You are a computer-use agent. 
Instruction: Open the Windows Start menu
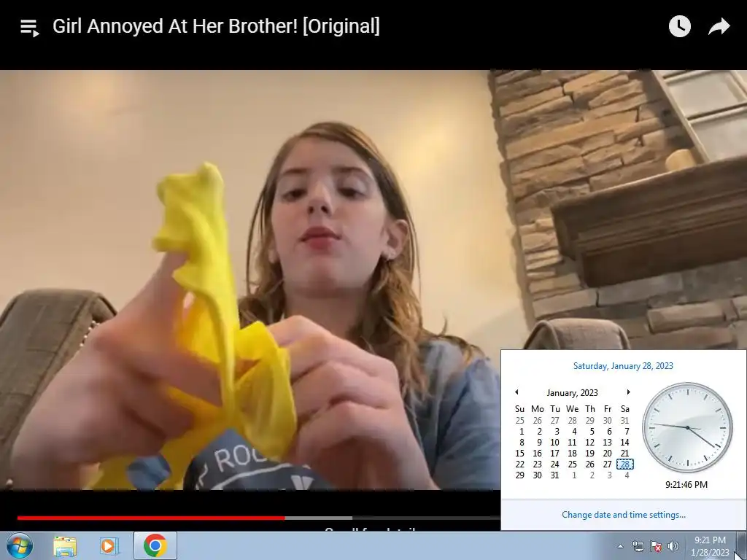pyautogui.click(x=20, y=545)
